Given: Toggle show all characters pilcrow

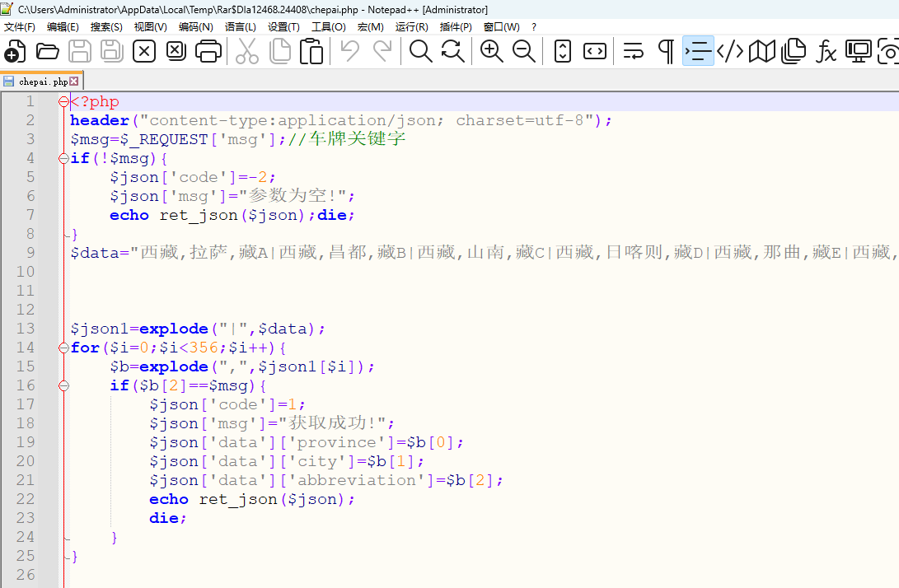Looking at the screenshot, I should point(666,52).
